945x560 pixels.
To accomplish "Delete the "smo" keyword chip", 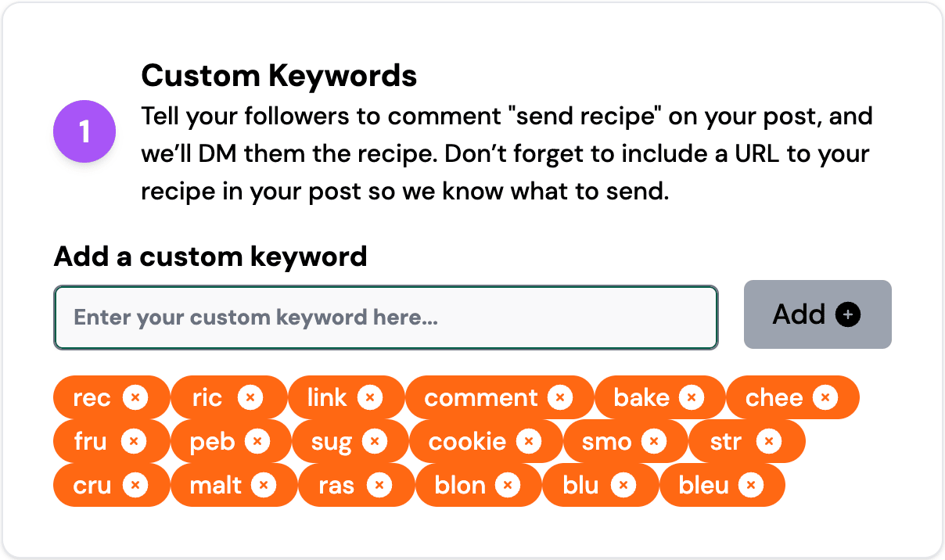I will point(654,442).
